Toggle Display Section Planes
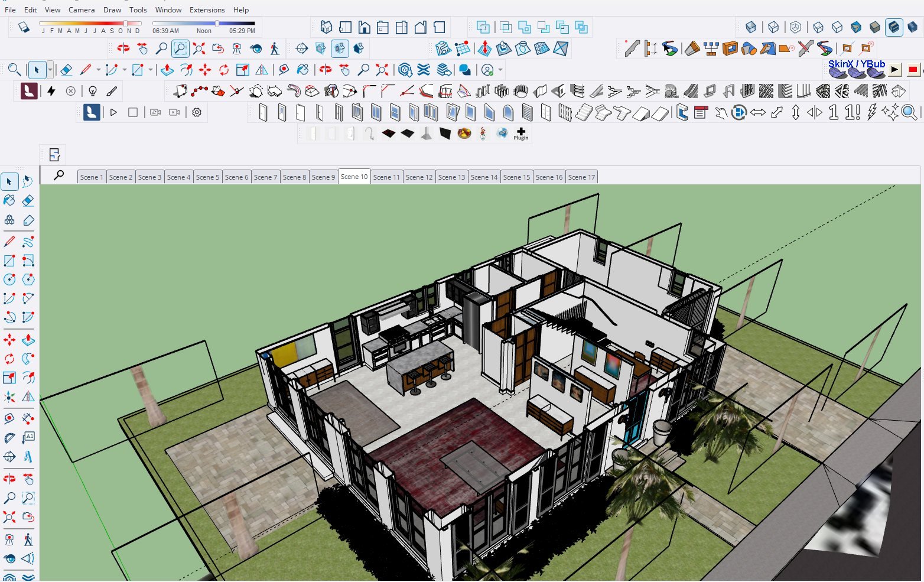The width and height of the screenshot is (924, 582). click(321, 48)
